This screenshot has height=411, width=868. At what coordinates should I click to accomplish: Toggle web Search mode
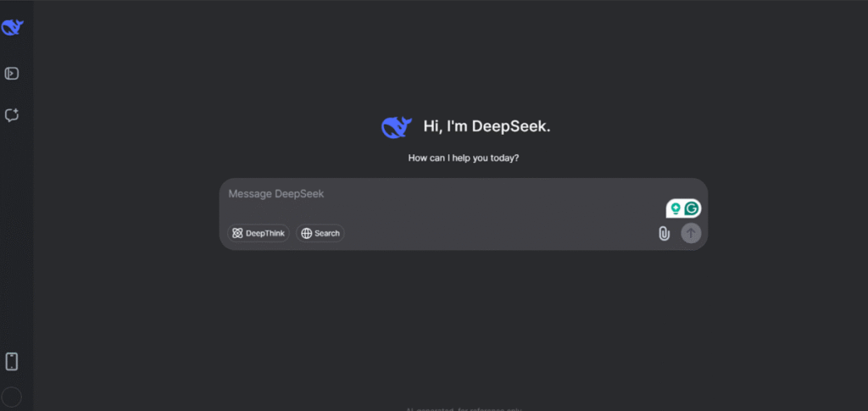click(x=320, y=233)
